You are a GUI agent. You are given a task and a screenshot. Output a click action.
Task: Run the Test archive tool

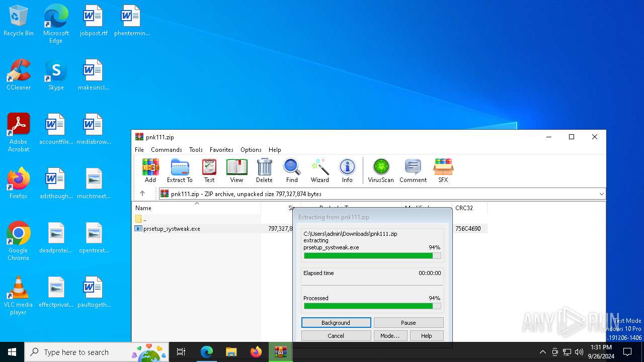point(209,170)
